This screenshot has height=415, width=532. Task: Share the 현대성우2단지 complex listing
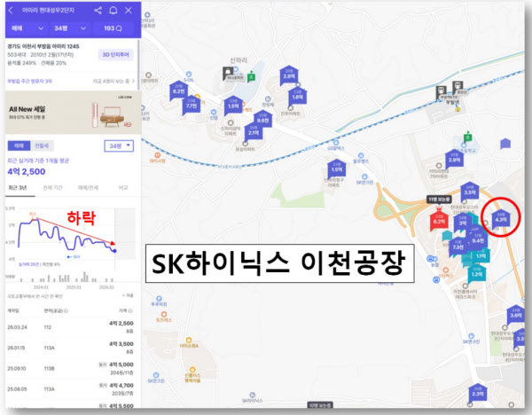[98, 11]
